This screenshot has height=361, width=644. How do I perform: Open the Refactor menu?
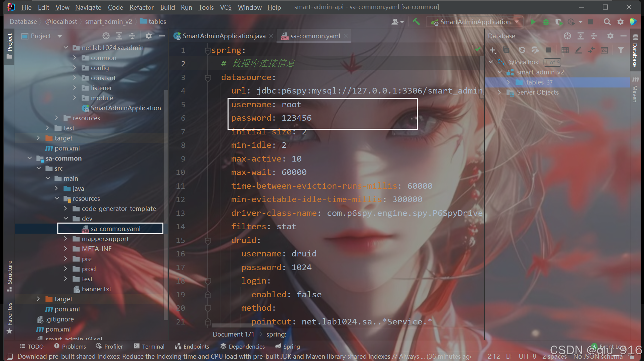click(x=141, y=7)
